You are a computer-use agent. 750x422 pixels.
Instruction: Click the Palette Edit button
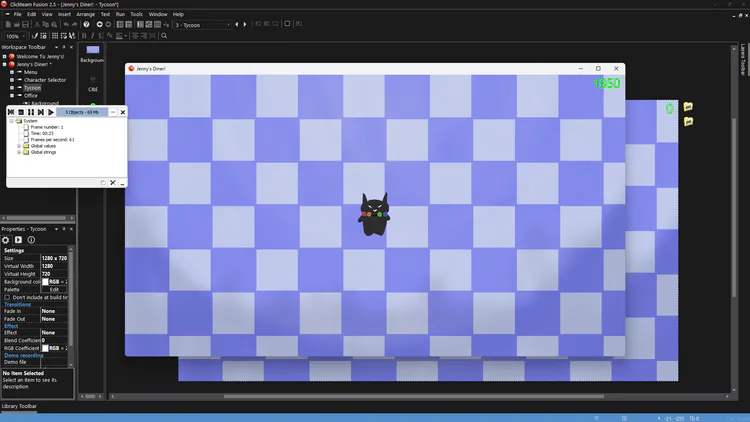pos(54,289)
